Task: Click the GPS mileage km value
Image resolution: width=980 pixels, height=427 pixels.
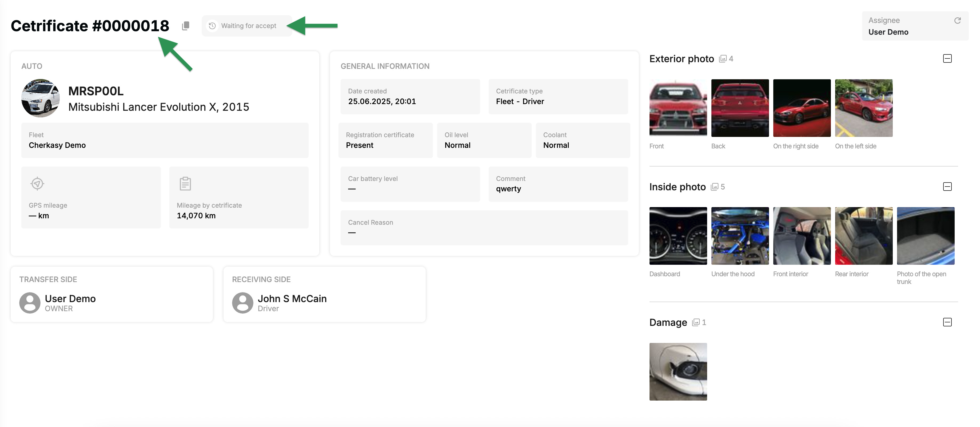Action: coord(39,216)
